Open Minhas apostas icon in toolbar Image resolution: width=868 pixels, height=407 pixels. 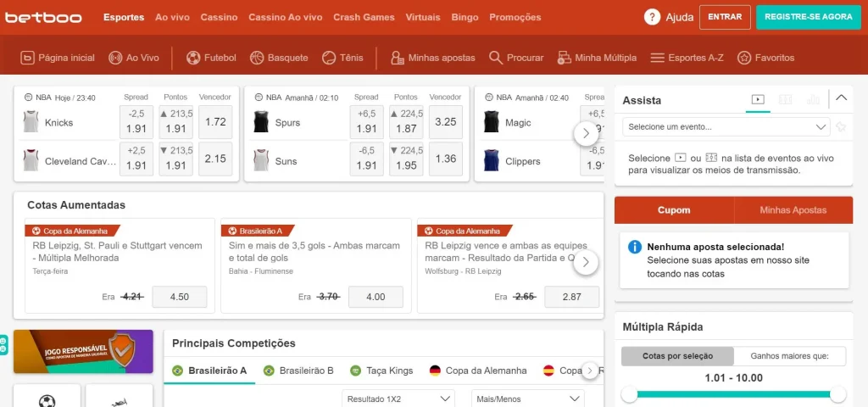pos(397,58)
